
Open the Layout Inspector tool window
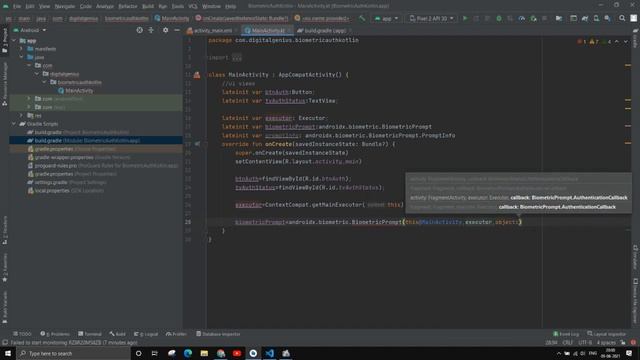coord(606,334)
